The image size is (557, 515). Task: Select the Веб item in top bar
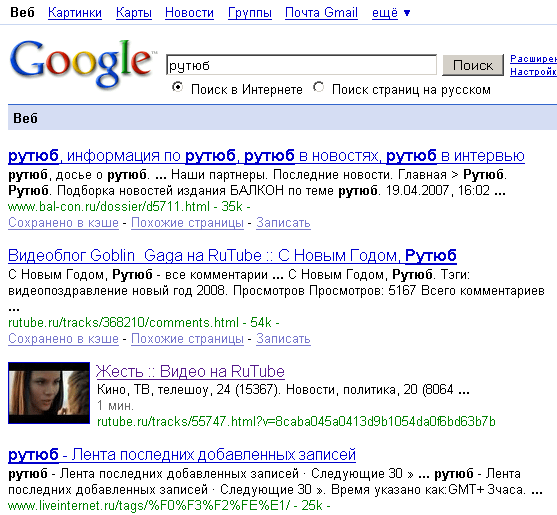(22, 13)
